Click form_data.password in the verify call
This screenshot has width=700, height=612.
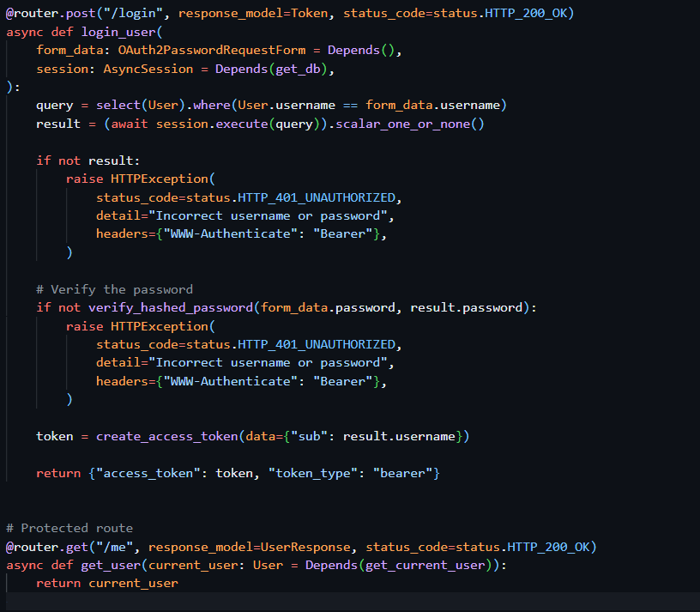[328, 308]
